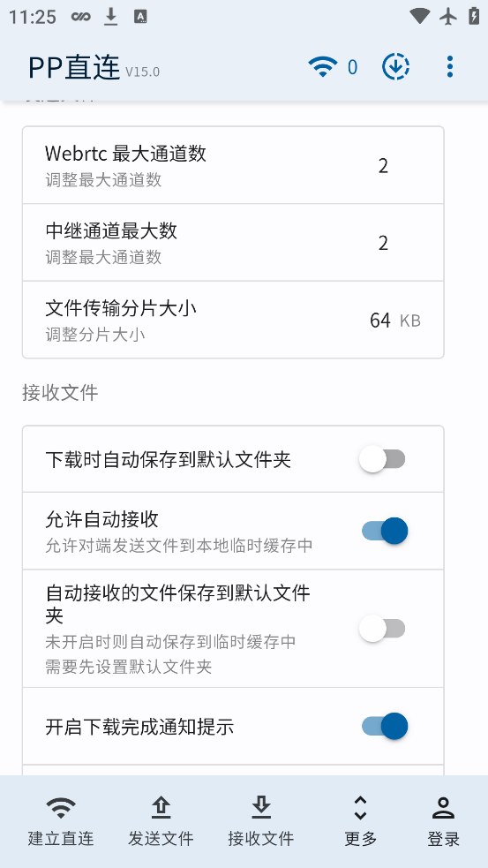
Task: Adjust the 64 KB 分片大小 value
Action: coord(395,321)
